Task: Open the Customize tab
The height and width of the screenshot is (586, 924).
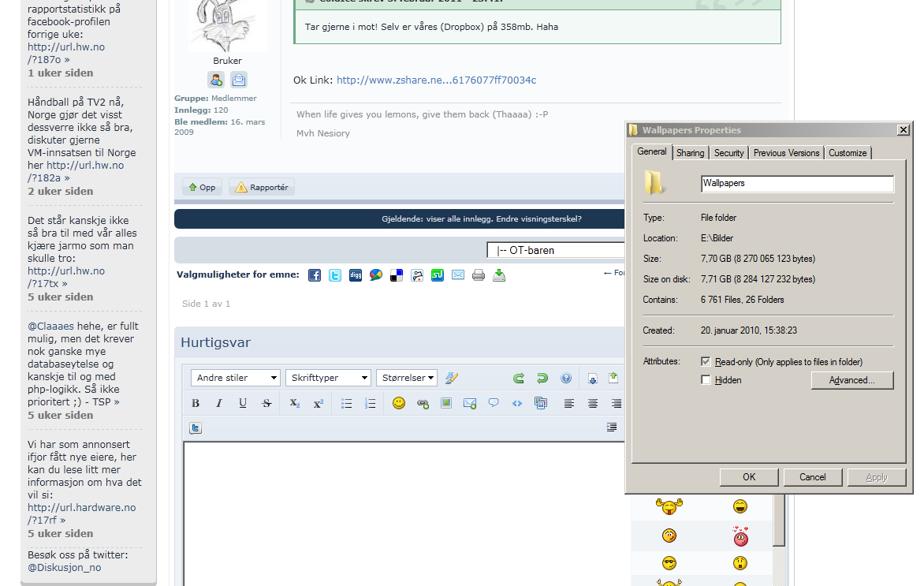Action: click(848, 153)
